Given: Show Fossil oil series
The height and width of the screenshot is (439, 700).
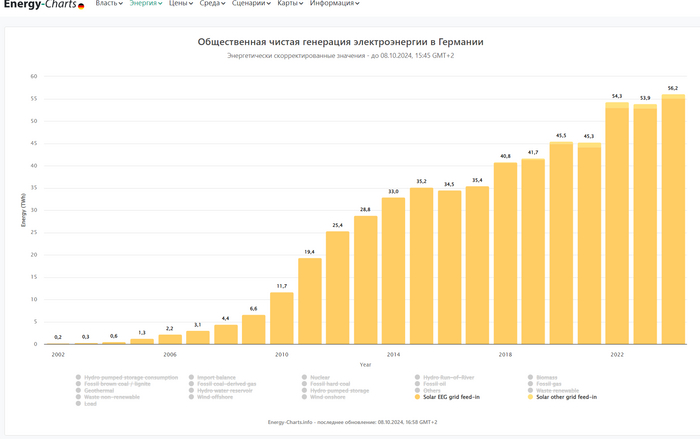Looking at the screenshot, I should 430,384.
